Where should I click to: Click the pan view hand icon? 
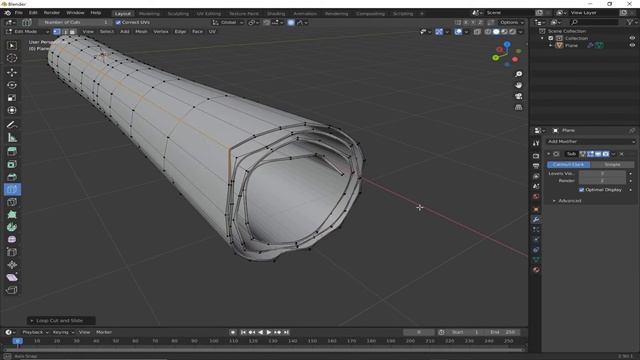518,85
